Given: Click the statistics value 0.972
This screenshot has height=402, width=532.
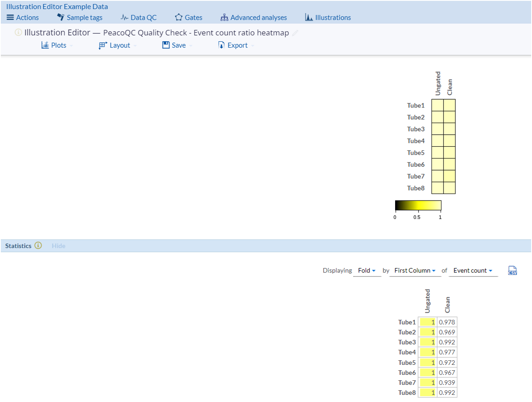Looking at the screenshot, I should 447,362.
